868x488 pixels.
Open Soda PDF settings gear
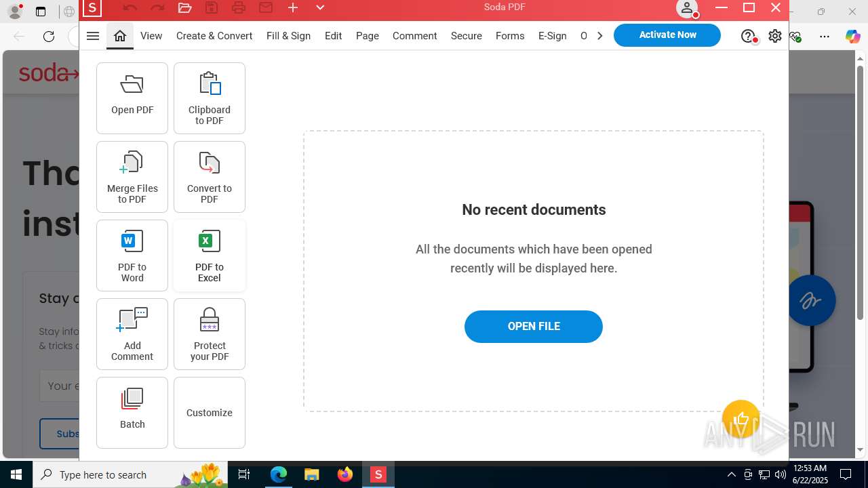[x=775, y=36]
